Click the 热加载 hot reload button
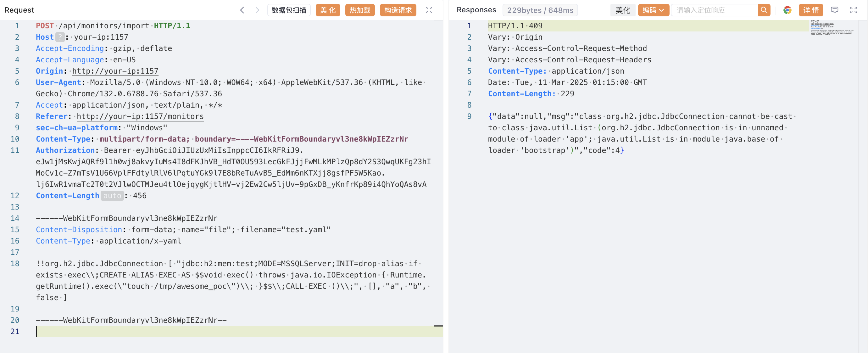868x353 pixels. coord(359,10)
